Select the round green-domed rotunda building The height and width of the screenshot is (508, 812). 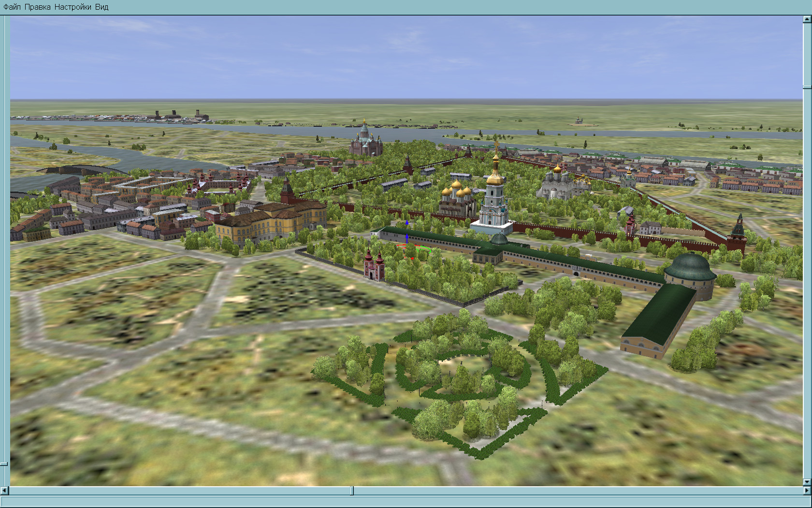[x=690, y=275]
